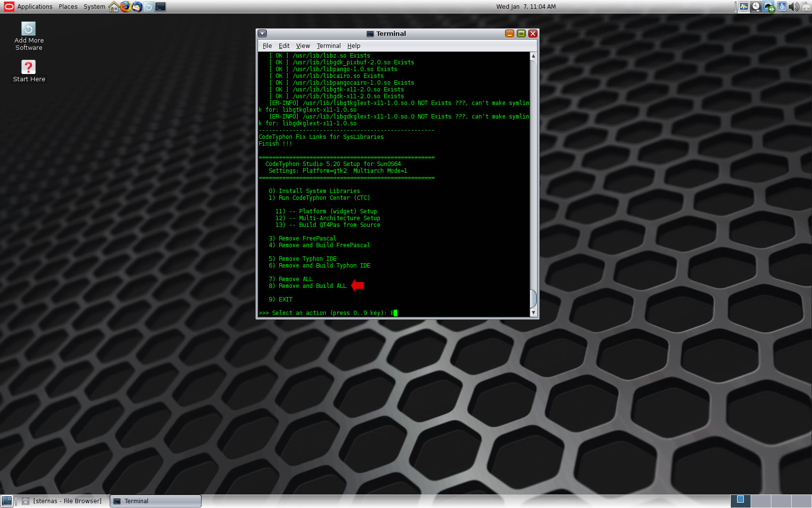
Task: Open the network connection applet icon
Action: pos(769,7)
